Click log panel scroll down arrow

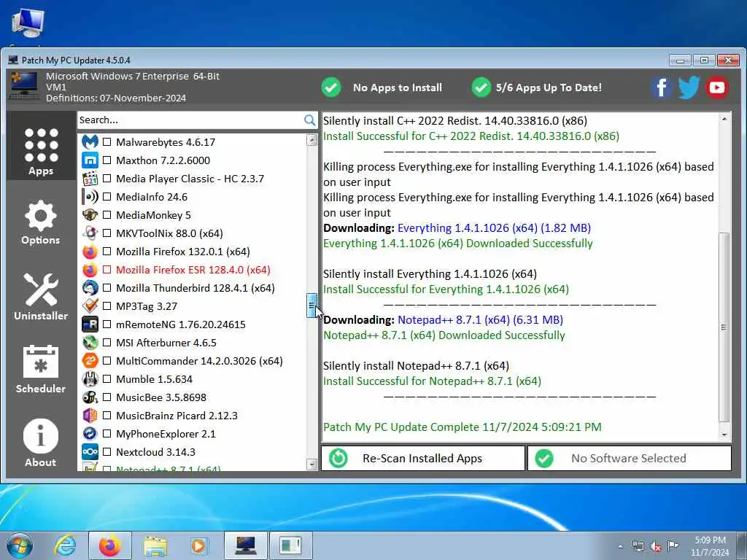pyautogui.click(x=724, y=435)
